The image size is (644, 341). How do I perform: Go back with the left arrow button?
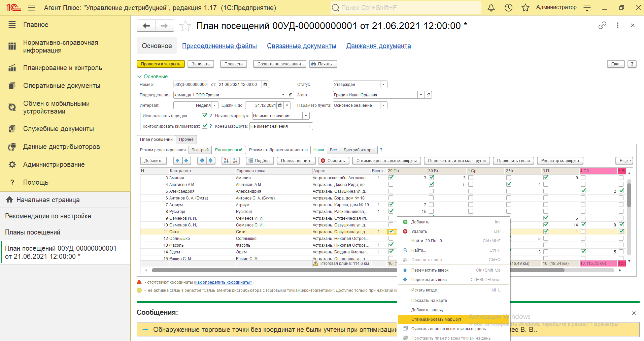coord(146,26)
